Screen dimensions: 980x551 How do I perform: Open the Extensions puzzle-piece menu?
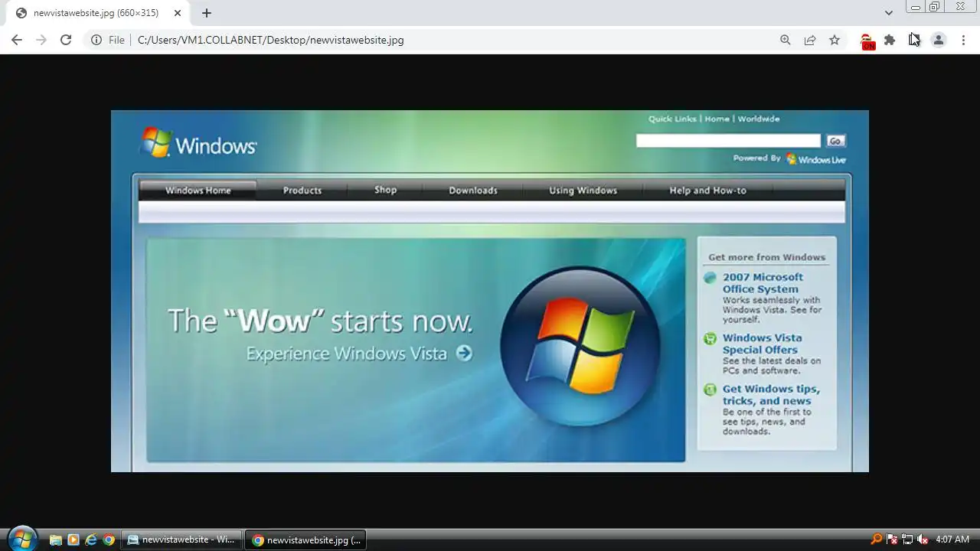point(890,40)
